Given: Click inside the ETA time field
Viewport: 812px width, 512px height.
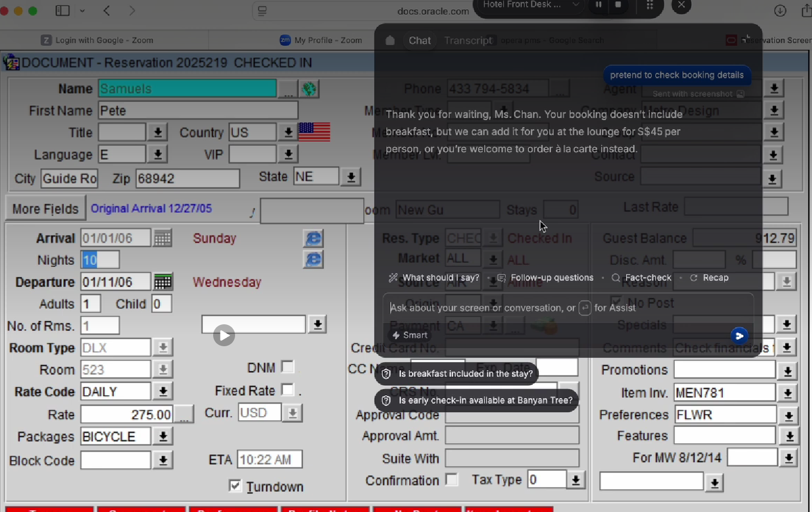Looking at the screenshot, I should coord(269,459).
